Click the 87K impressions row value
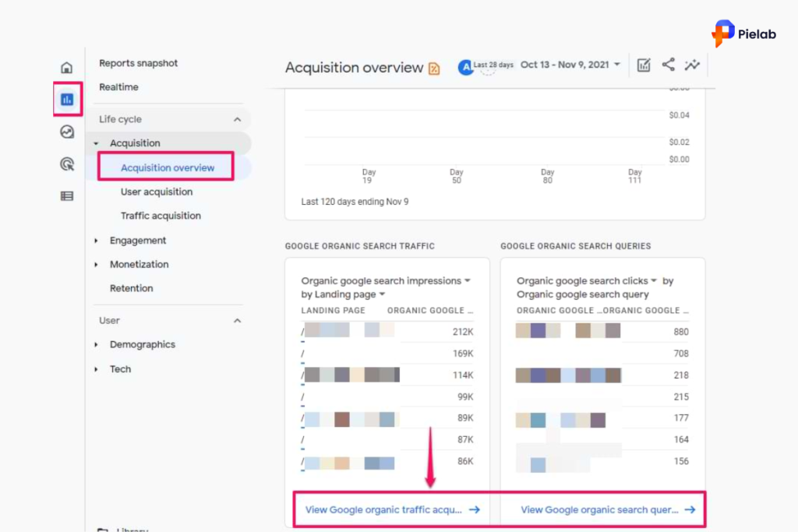 (465, 439)
